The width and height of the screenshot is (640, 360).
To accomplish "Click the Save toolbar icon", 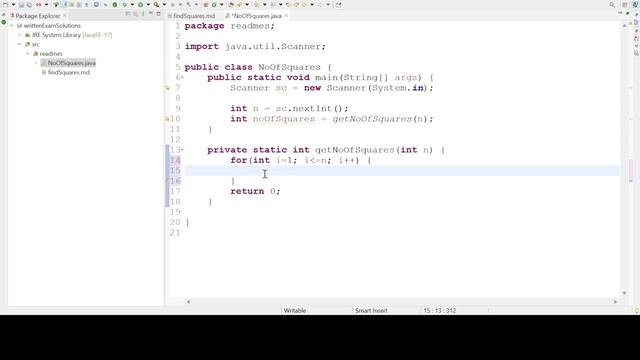I will pyautogui.click(x=21, y=5).
